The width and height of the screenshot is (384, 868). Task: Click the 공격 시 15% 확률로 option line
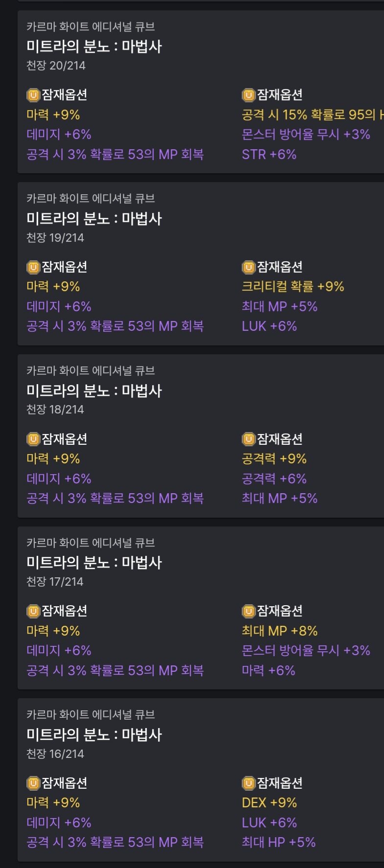pyautogui.click(x=313, y=114)
